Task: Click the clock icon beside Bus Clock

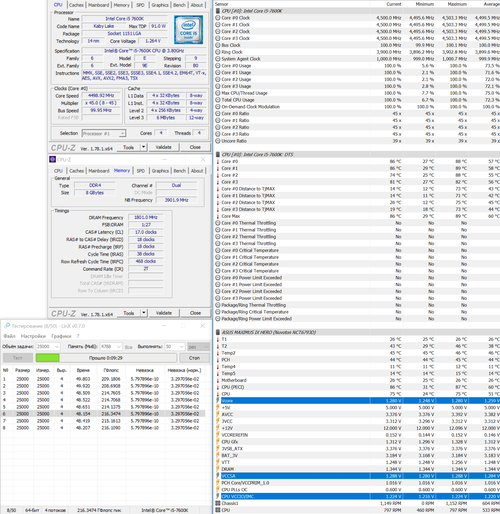Action: (x=218, y=45)
